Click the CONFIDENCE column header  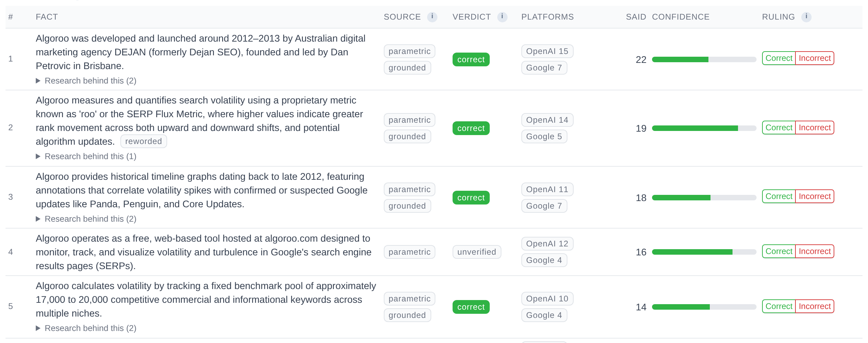point(681,17)
